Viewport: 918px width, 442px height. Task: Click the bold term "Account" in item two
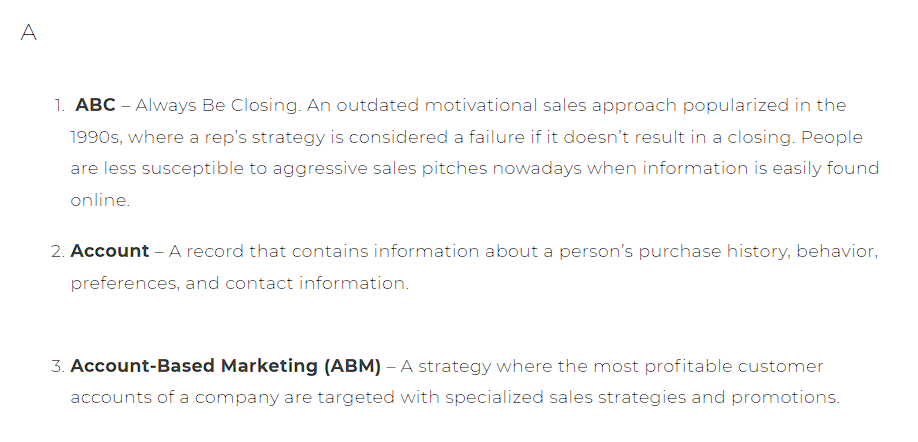(x=109, y=251)
